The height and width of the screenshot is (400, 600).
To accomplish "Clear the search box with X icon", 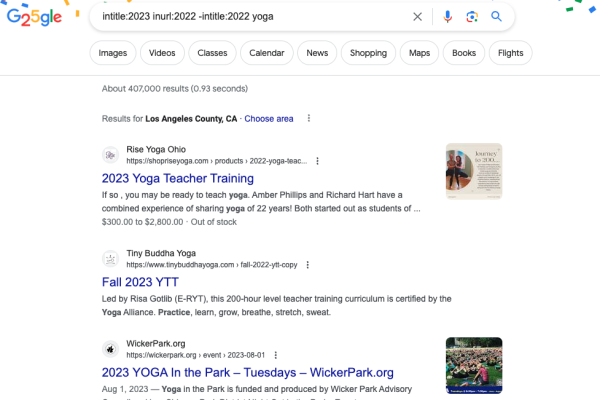I will [417, 16].
